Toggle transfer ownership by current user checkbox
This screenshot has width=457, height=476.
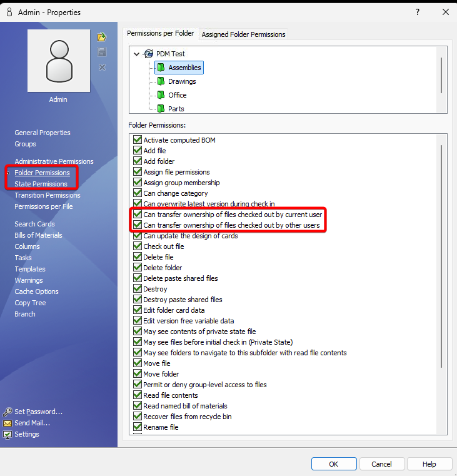[x=138, y=215]
